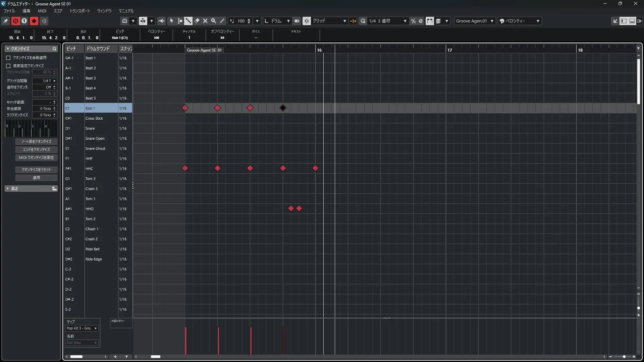The width and height of the screenshot is (644, 362).
Task: Select the Drumstick tool
Action: [188, 21]
